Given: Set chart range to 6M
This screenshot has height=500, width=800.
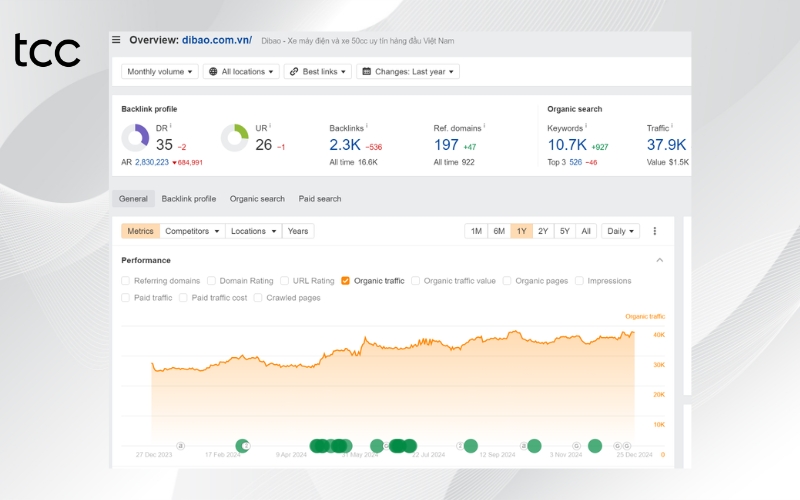Looking at the screenshot, I should (x=499, y=231).
